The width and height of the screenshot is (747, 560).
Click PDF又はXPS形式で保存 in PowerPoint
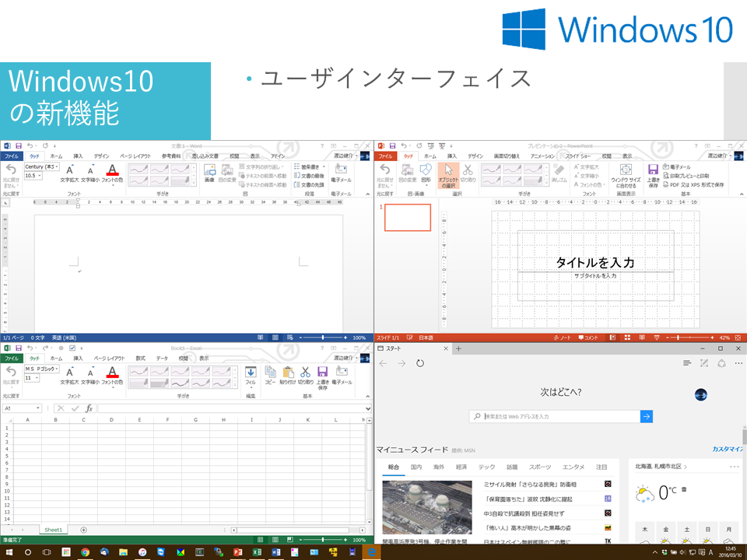(x=693, y=185)
